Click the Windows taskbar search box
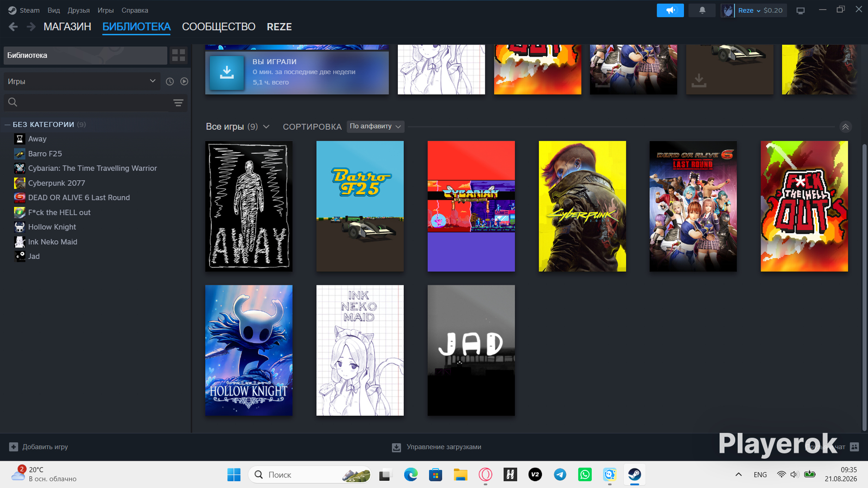 (310, 474)
